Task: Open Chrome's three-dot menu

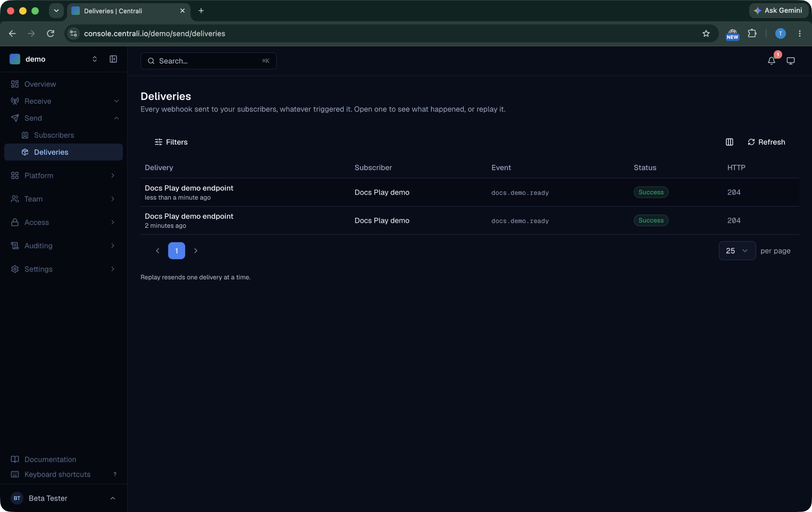Action: coord(800,33)
